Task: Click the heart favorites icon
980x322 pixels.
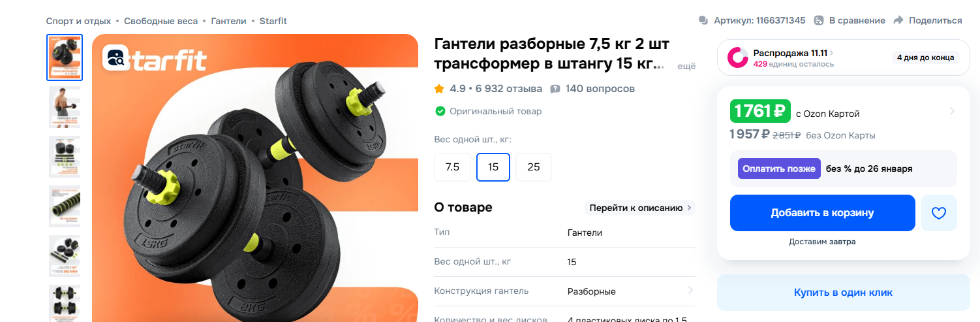Action: pos(938,213)
